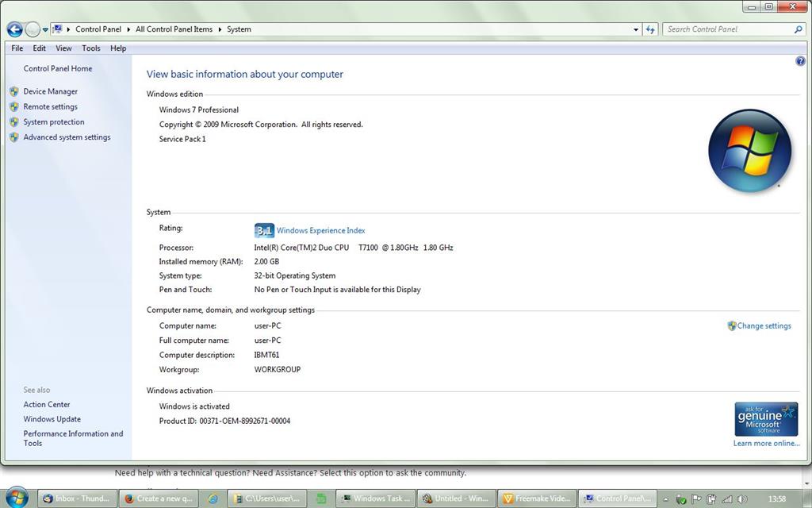Open the Edit menu
This screenshot has height=508, width=812.
40,48
